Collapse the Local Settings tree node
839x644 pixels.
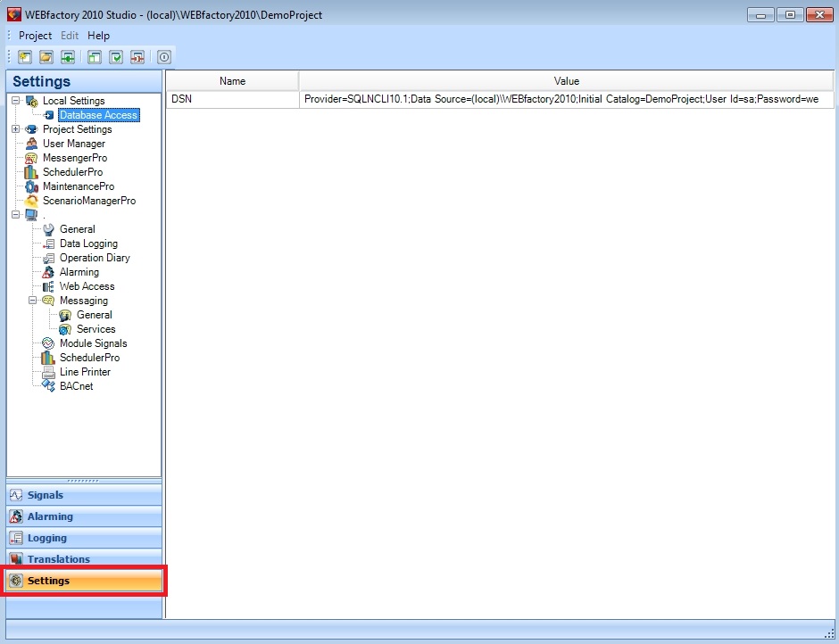point(16,101)
